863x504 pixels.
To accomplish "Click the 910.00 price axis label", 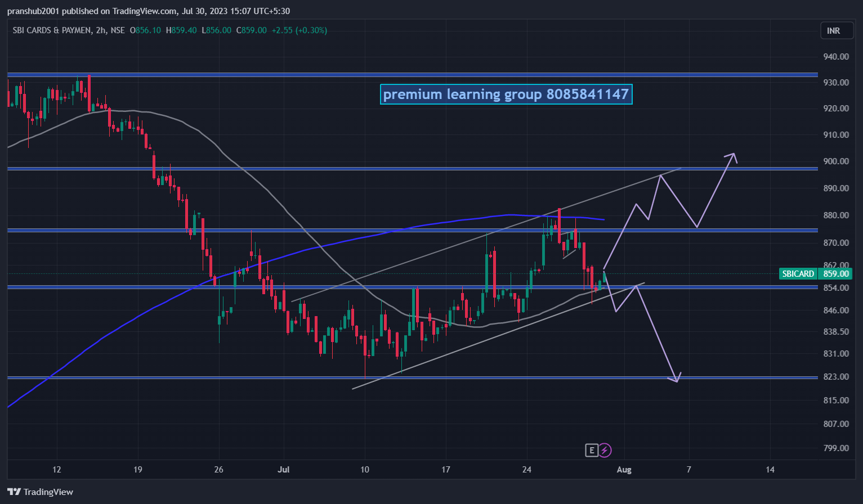I will click(836, 134).
